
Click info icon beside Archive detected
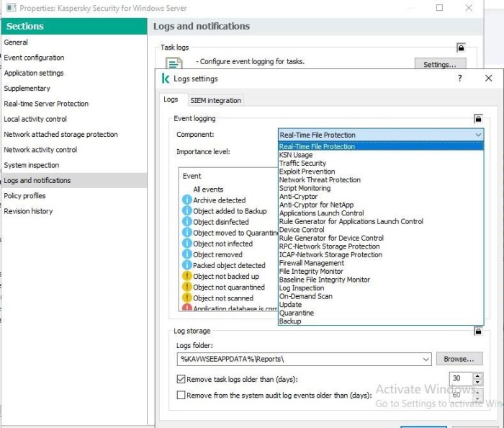click(x=186, y=200)
